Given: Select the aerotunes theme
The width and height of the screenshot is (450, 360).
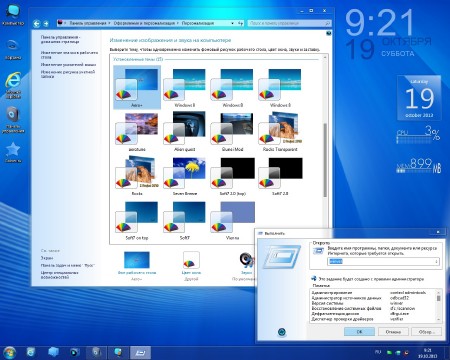Looking at the screenshot, I should pos(137,132).
